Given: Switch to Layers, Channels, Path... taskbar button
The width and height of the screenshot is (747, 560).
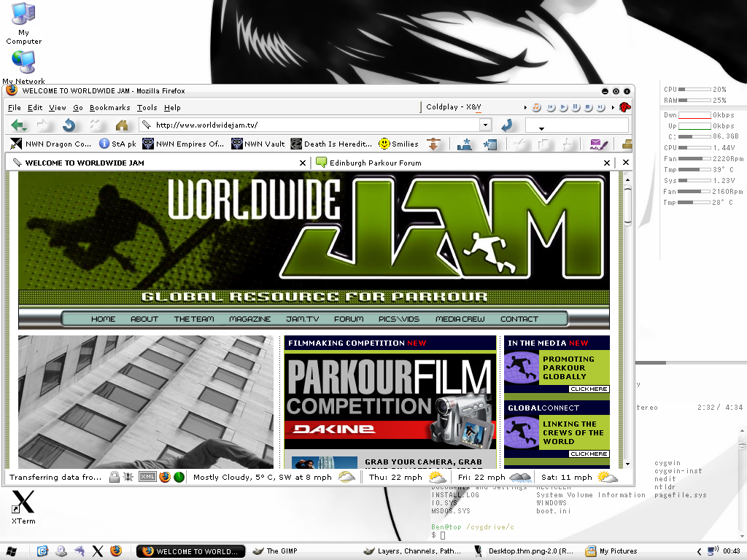Looking at the screenshot, I should pyautogui.click(x=413, y=551).
